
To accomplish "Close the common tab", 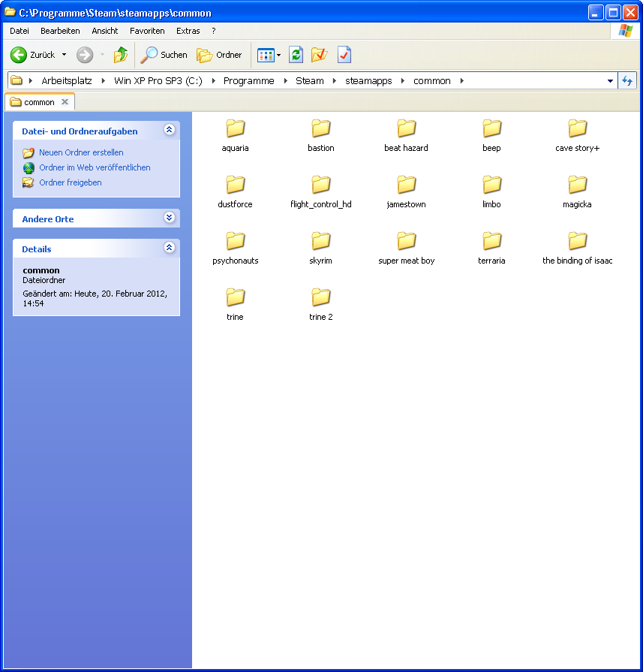I will point(65,101).
